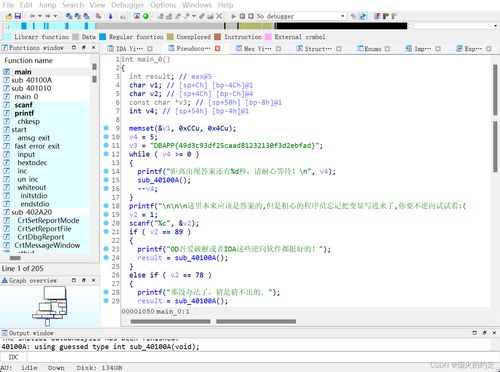
Task: Click sub_40100A call on line 15
Action: coord(161,180)
